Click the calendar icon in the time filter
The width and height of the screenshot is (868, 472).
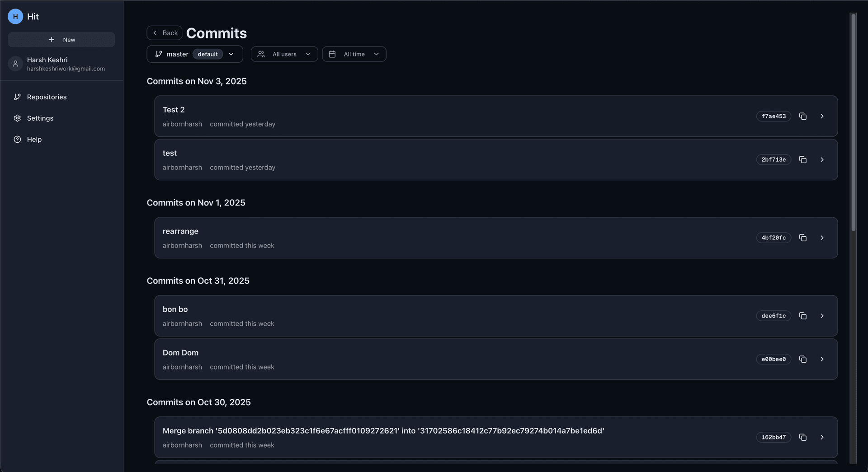332,54
